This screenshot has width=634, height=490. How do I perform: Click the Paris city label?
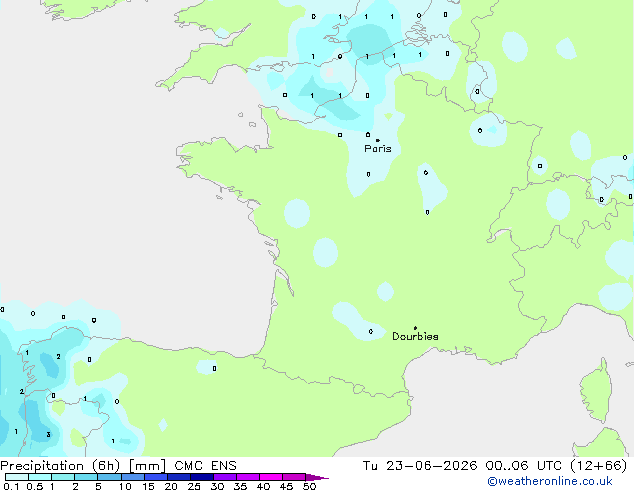[x=378, y=149]
